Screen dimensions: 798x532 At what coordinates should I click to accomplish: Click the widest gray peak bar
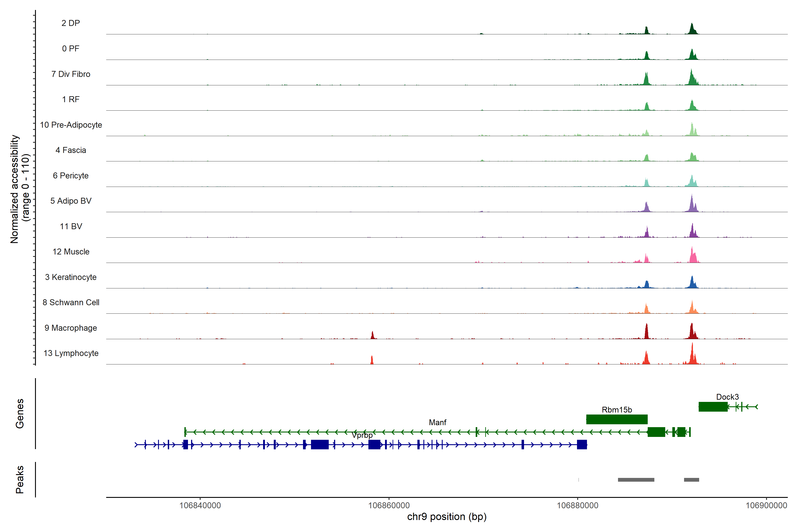click(636, 480)
